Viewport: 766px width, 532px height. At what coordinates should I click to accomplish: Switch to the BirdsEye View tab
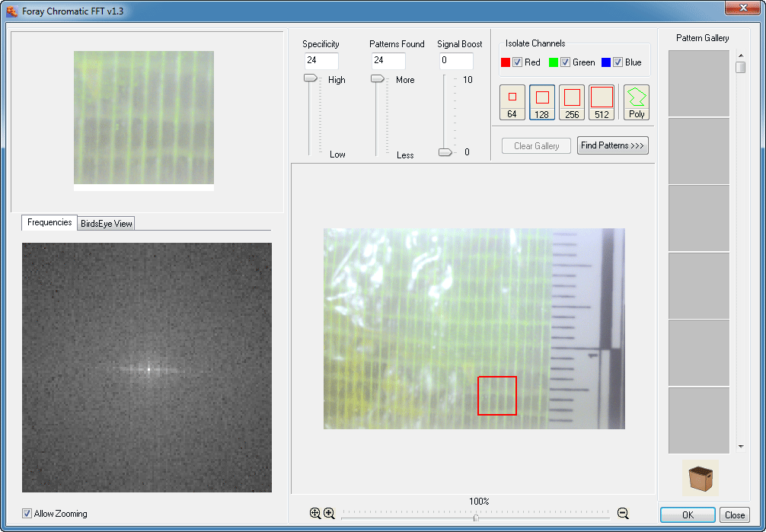coord(107,223)
